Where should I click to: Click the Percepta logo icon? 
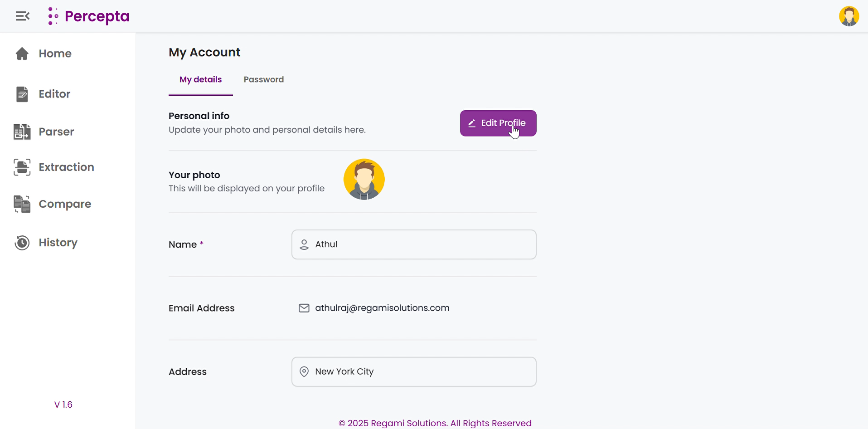53,16
